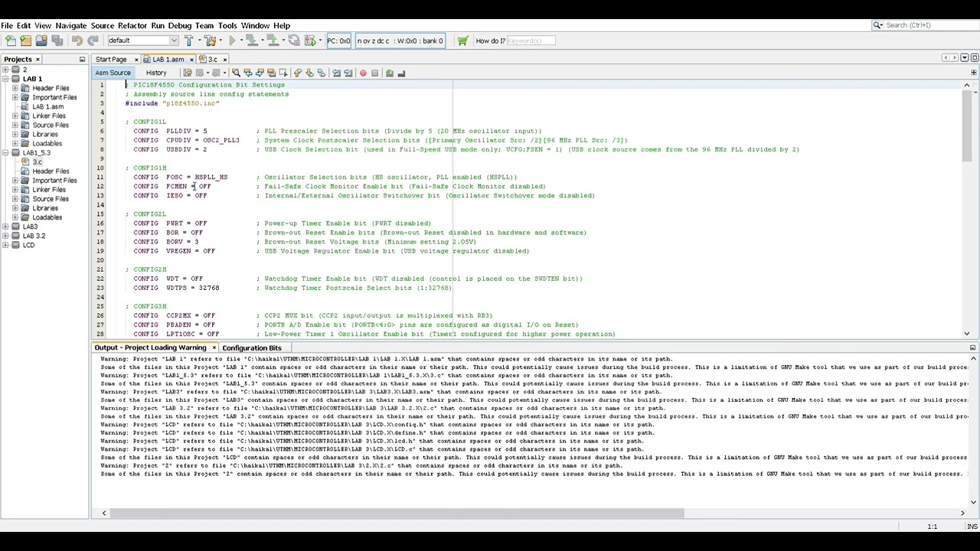Close the Output Project Loading Warning tab

[214, 348]
